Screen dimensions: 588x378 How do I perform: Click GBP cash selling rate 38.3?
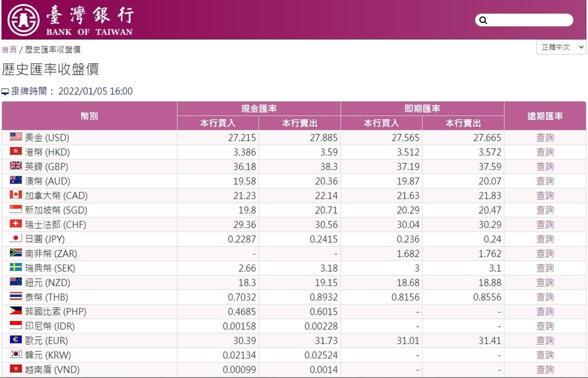[328, 167]
